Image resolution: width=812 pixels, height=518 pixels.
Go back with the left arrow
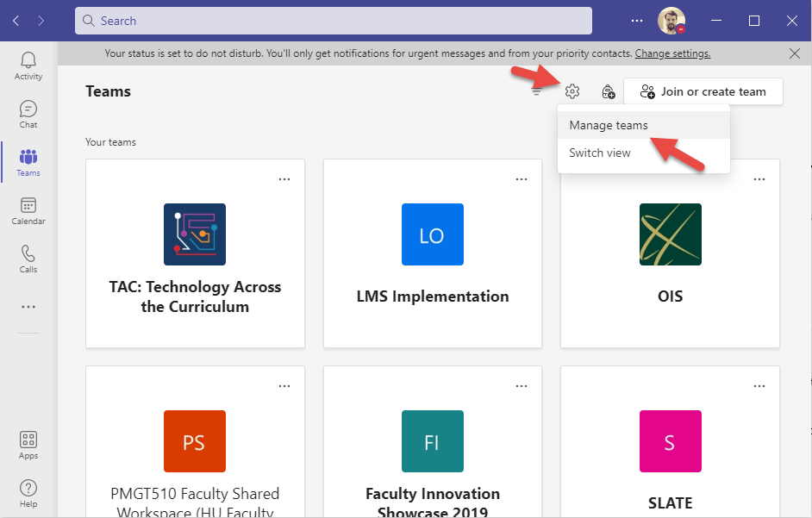(16, 21)
